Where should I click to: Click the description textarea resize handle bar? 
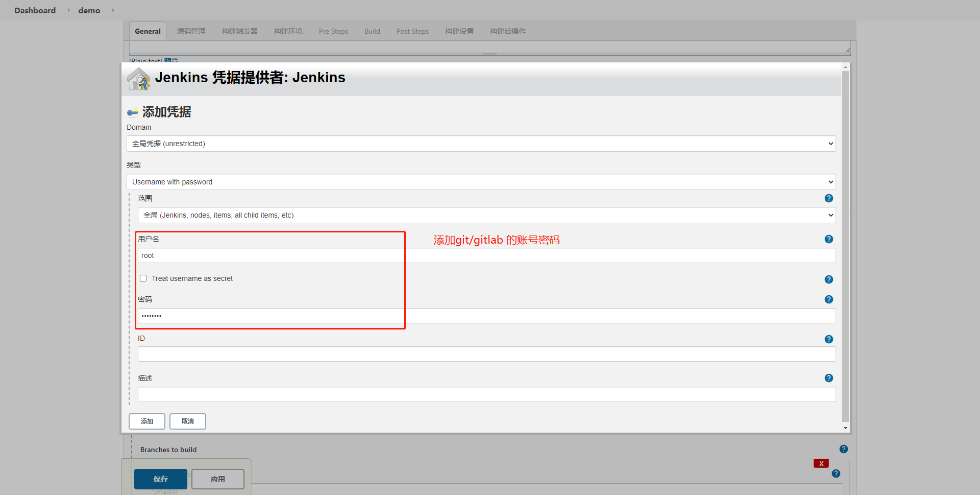pyautogui.click(x=489, y=54)
